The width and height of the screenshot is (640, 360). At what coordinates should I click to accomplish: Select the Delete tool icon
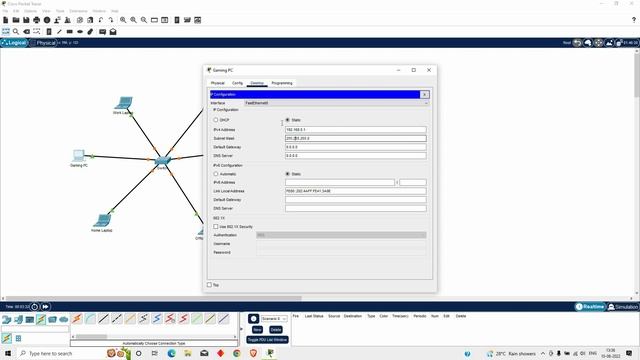[27, 31]
